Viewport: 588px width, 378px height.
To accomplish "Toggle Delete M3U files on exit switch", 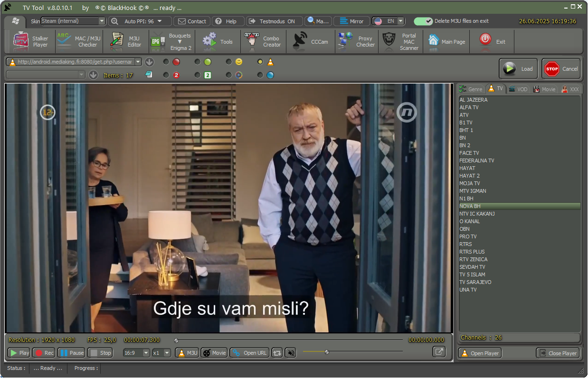I will [x=423, y=21].
